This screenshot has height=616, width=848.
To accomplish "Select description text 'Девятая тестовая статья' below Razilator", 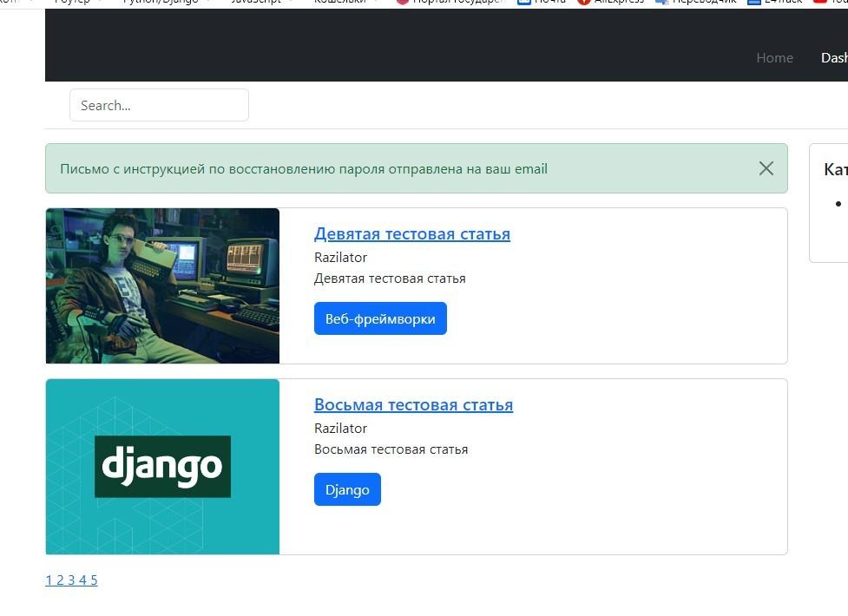I will tap(390, 279).
